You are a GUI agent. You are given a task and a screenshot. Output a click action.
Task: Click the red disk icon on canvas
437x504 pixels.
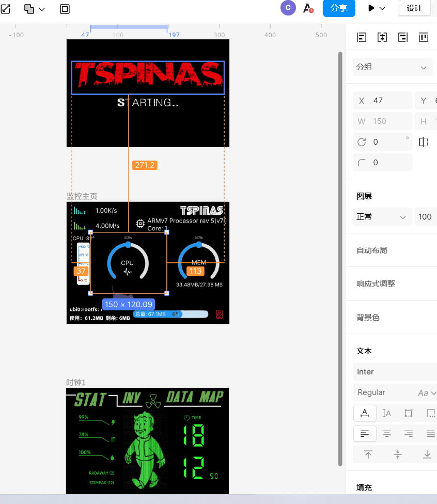(x=220, y=314)
